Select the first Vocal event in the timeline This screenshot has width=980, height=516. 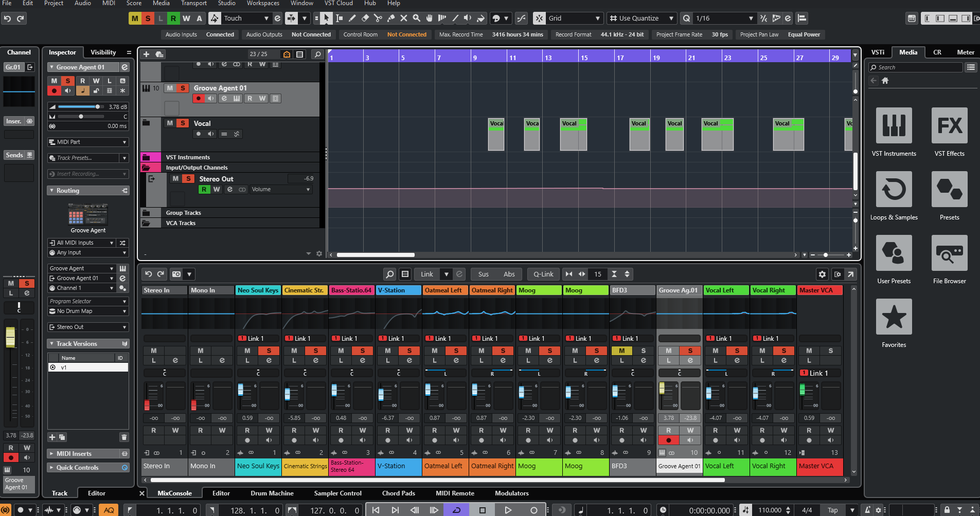(x=496, y=135)
